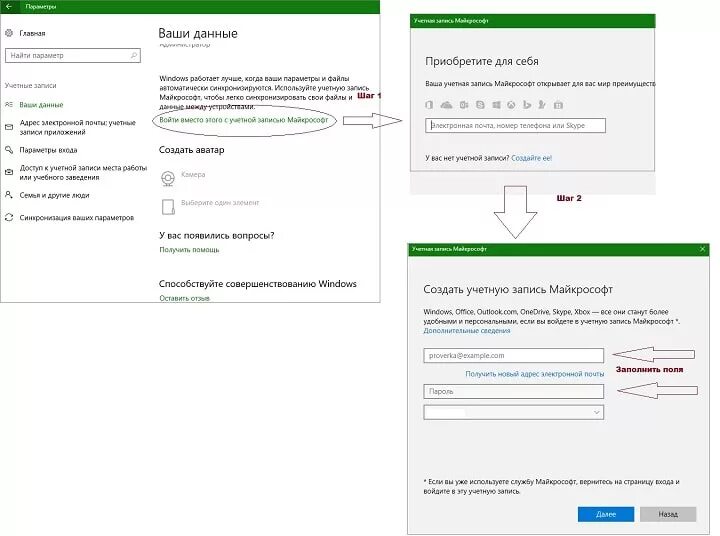Image resolution: width=720 pixels, height=536 pixels.
Task: Click Войти вместо этого с учетной записью Майкрософт
Action: coord(244,120)
